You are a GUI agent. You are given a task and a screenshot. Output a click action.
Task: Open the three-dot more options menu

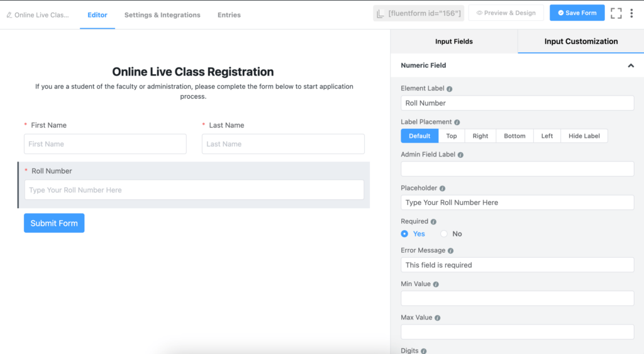[x=631, y=13]
